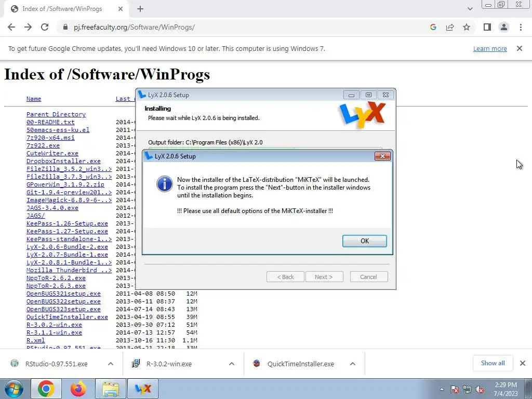Download R-3.1.1-win.exe
532x399 pixels.
[54, 333]
